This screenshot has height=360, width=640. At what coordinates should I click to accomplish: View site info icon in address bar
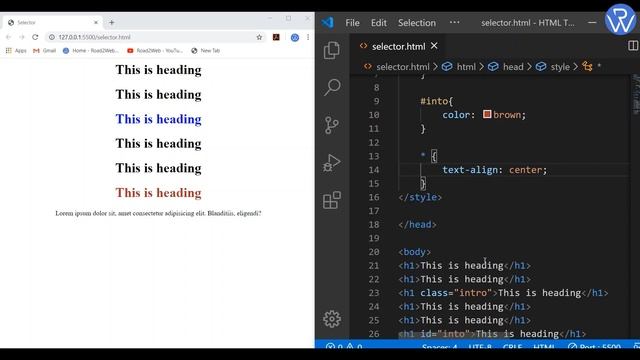(52, 37)
